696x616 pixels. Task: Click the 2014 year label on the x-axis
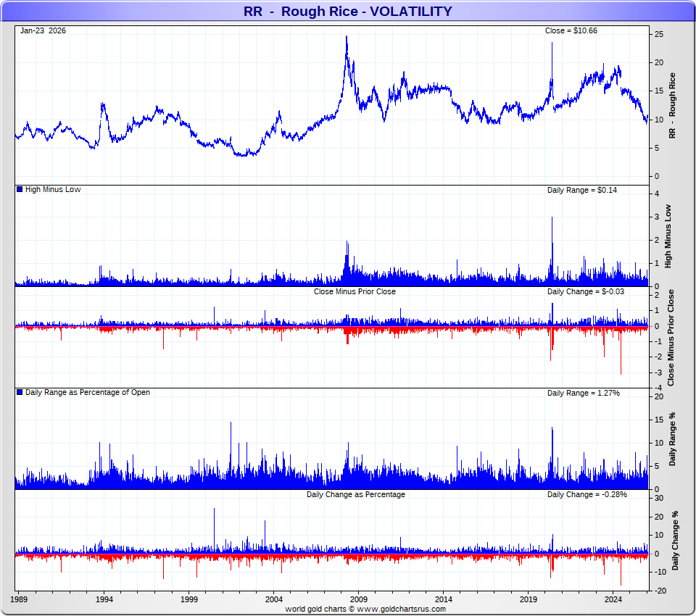(444, 600)
